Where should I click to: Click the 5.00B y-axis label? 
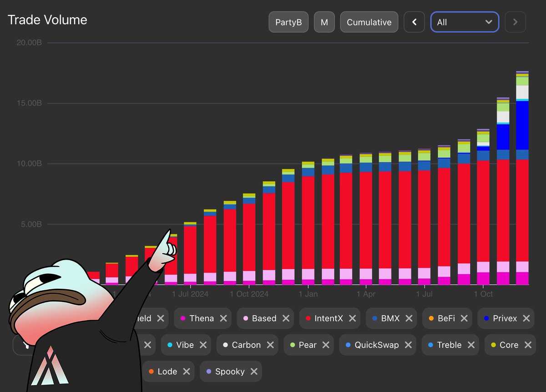pyautogui.click(x=31, y=224)
